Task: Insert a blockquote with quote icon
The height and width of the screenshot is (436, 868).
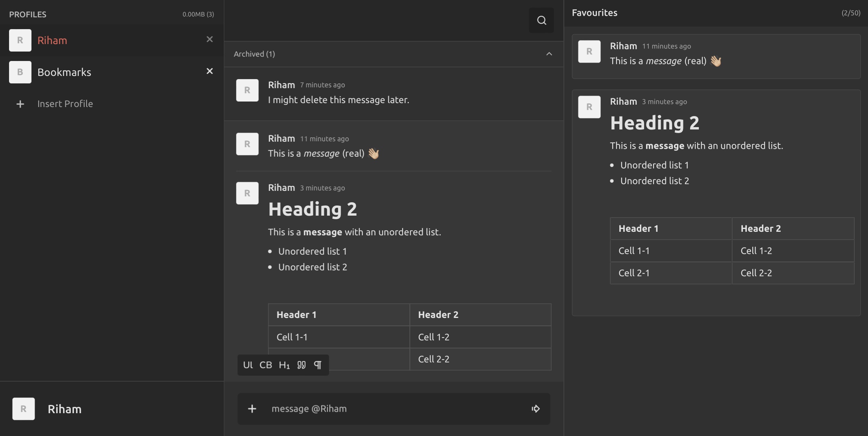Action: point(301,365)
